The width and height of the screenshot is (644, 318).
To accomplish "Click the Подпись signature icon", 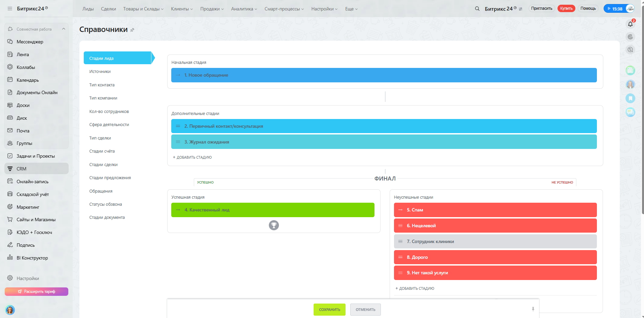I will click(x=10, y=245).
